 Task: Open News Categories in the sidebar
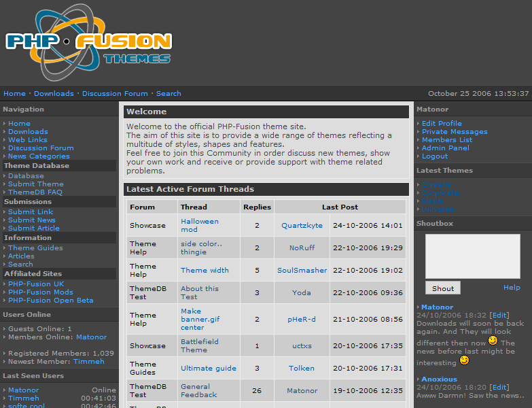click(x=39, y=156)
